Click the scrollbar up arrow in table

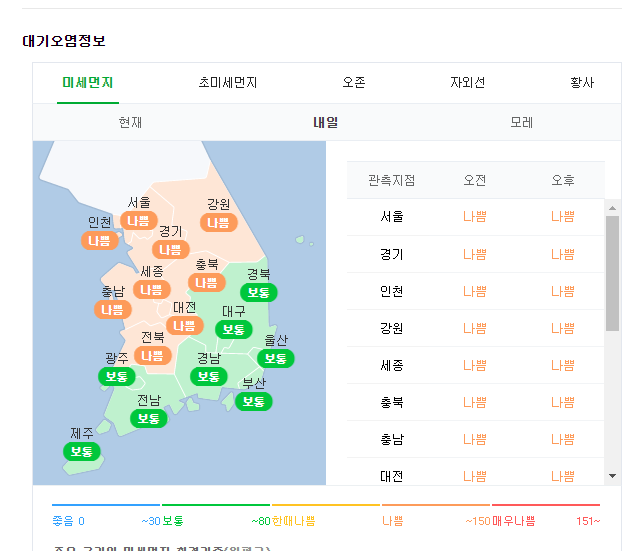coord(612,207)
